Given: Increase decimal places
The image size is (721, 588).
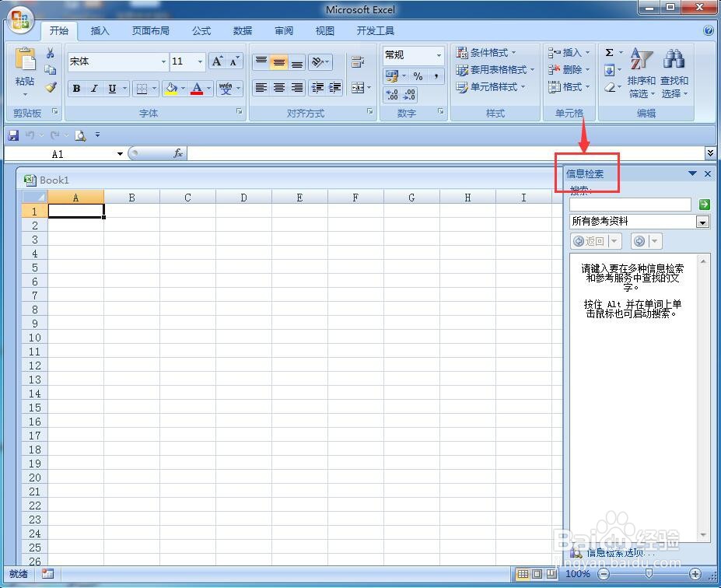Looking at the screenshot, I should (x=392, y=95).
